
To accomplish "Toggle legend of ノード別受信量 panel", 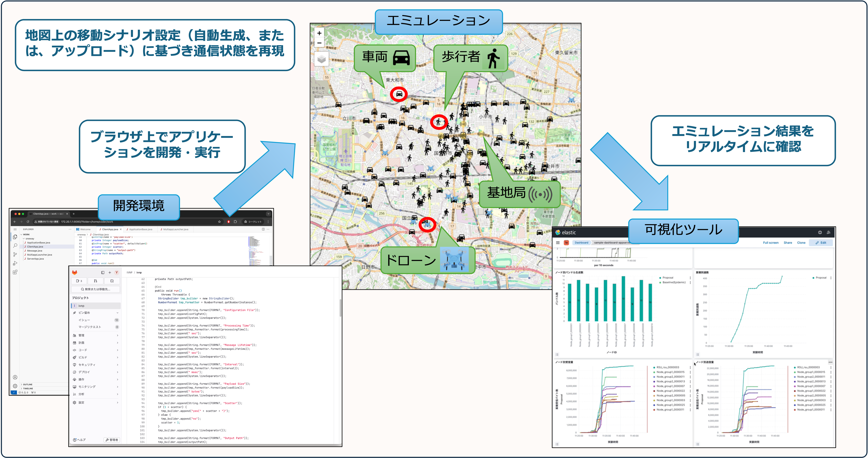I will coord(557,444).
